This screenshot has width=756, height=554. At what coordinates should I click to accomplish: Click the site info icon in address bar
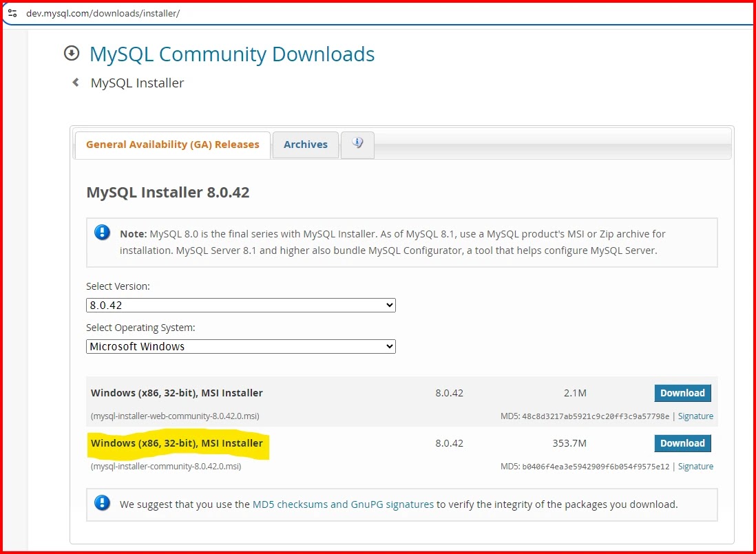12,14
